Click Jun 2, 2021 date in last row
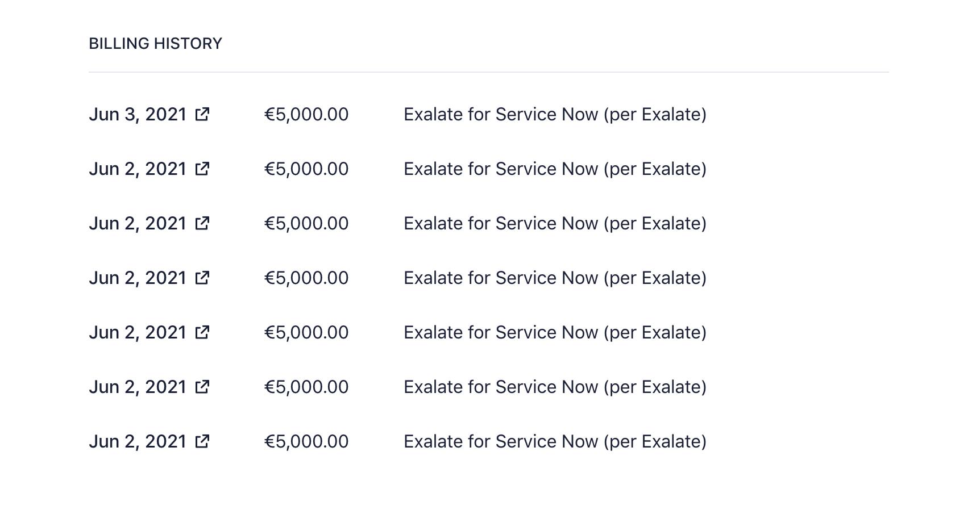Image resolution: width=980 pixels, height=510 pixels. 138,441
